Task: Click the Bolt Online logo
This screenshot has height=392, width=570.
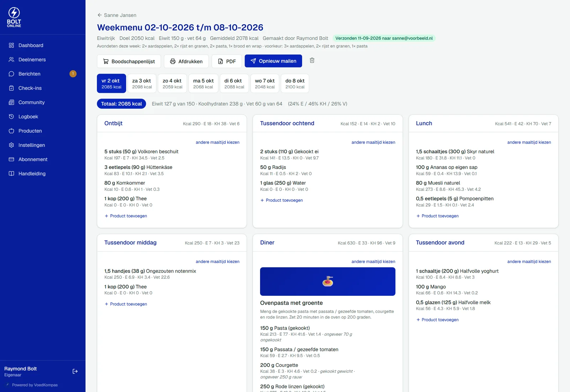Action: click(x=14, y=17)
